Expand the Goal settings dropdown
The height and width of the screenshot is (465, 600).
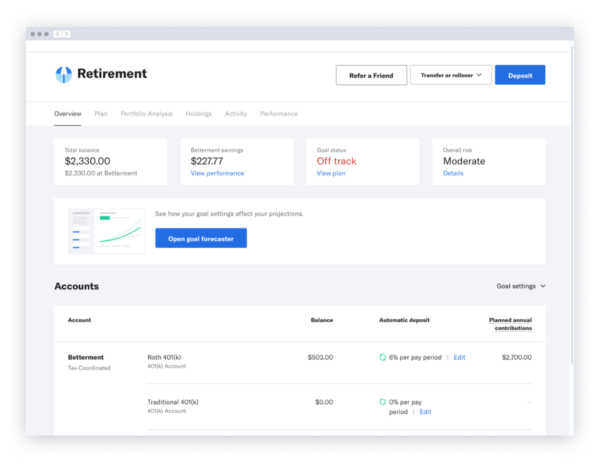(x=520, y=286)
